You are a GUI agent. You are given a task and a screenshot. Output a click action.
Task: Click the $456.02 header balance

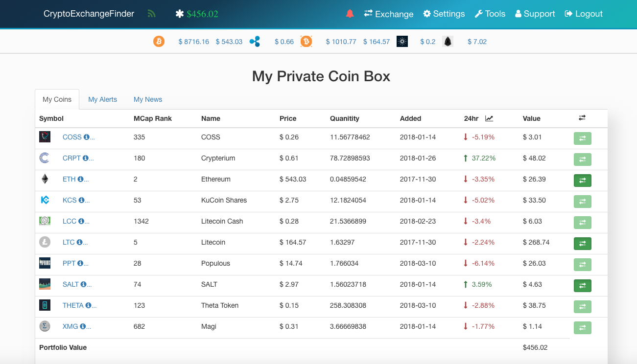(203, 14)
